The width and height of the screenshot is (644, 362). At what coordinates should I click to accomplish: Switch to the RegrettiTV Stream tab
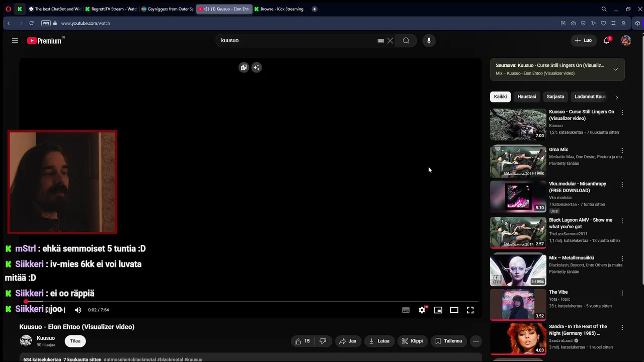tap(111, 9)
